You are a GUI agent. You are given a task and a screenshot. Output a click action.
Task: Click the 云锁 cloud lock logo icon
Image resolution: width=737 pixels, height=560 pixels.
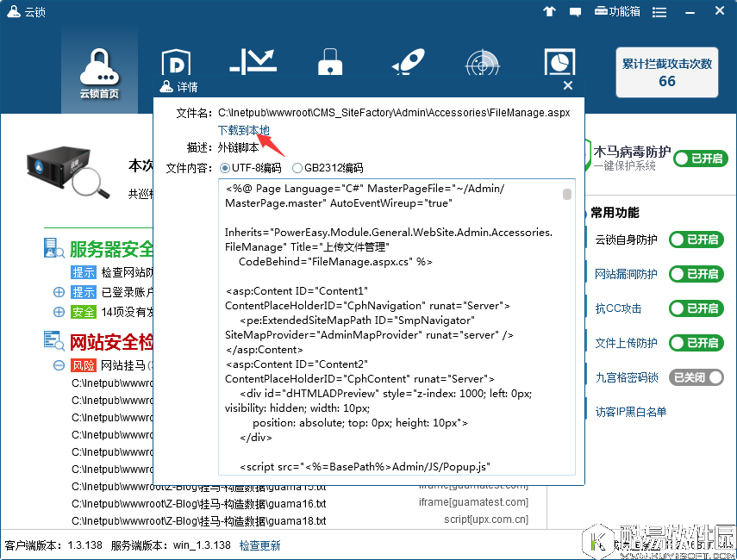pyautogui.click(x=12, y=11)
